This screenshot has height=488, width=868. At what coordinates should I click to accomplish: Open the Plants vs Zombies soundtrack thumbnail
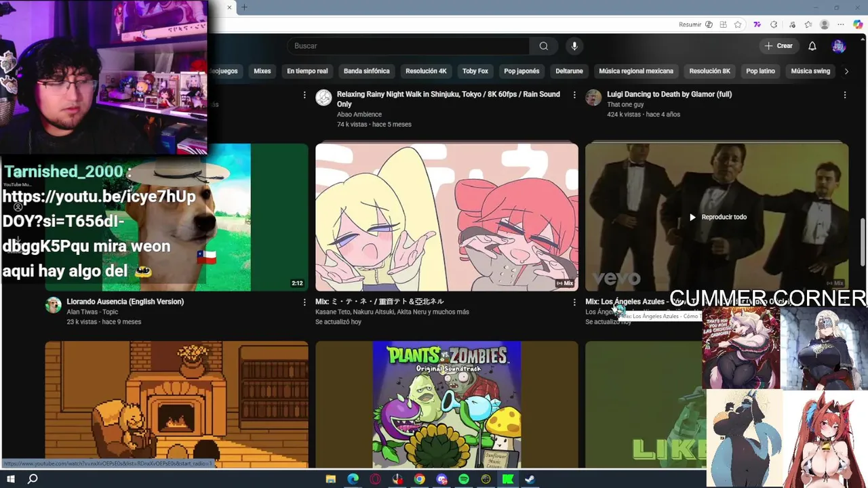click(447, 405)
